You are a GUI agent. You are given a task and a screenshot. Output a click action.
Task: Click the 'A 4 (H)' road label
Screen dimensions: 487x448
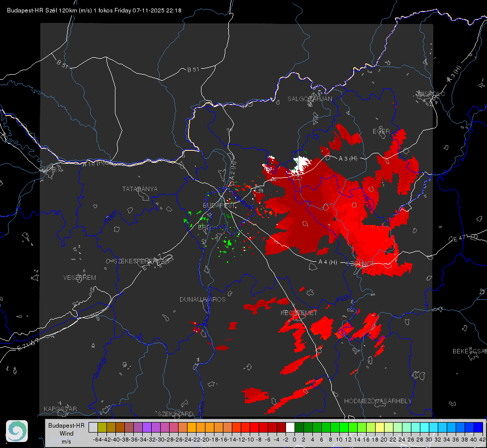pos(328,262)
